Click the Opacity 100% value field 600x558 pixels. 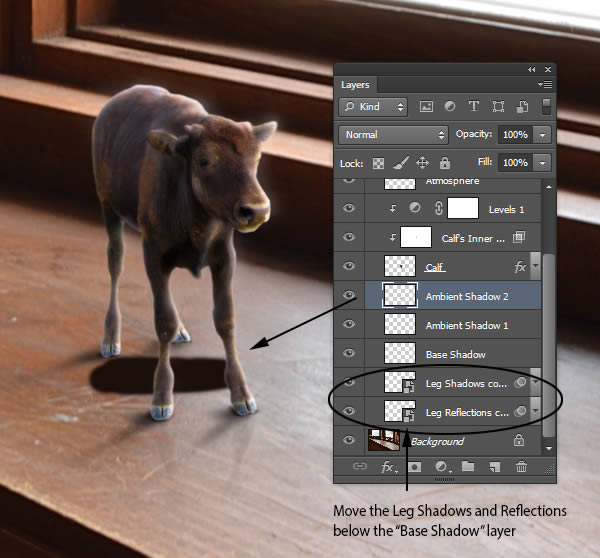(x=515, y=135)
